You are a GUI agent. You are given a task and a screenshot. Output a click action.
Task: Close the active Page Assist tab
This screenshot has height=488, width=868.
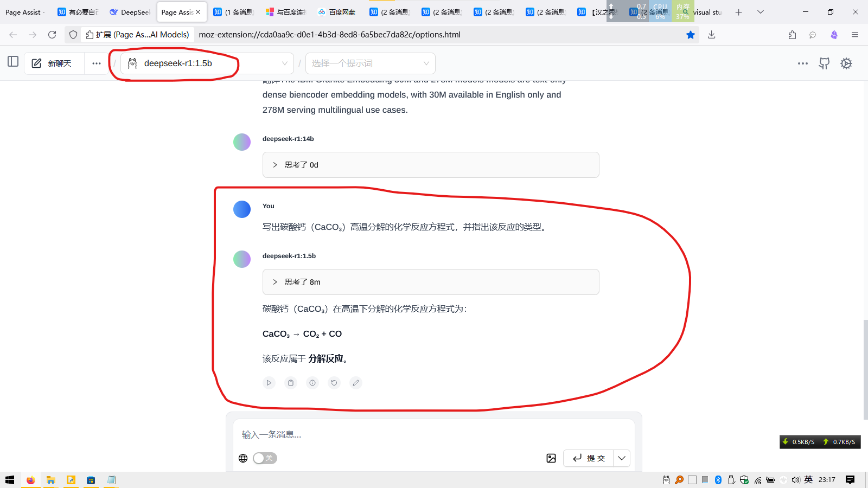pyautogui.click(x=198, y=12)
